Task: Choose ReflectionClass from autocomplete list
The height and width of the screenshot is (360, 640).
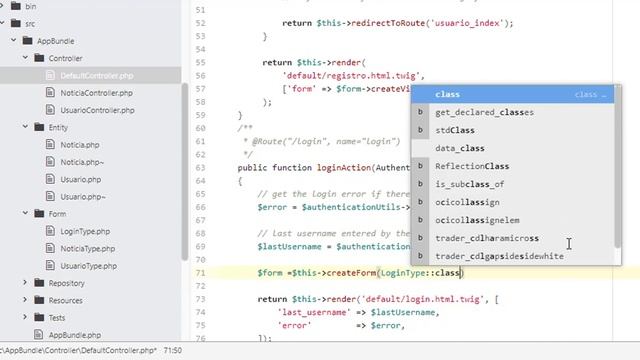Action: (x=513, y=166)
